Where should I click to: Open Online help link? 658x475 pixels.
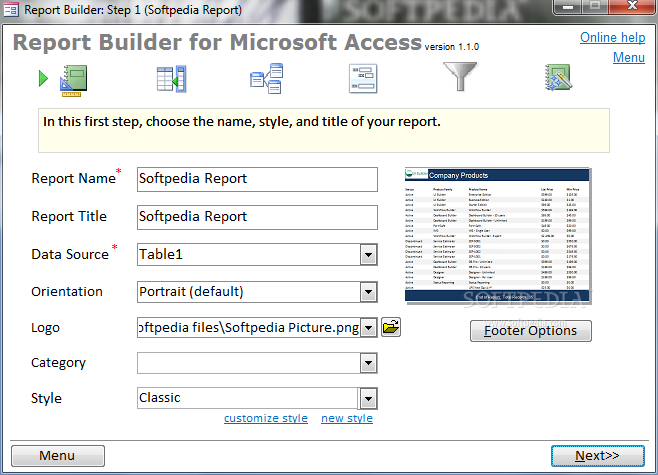point(612,37)
